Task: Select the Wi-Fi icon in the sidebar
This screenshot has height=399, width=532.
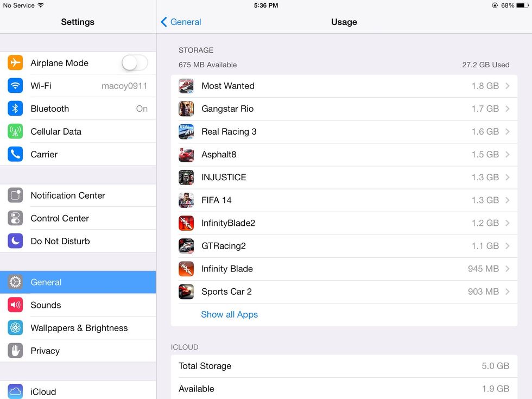Action: tap(15, 86)
